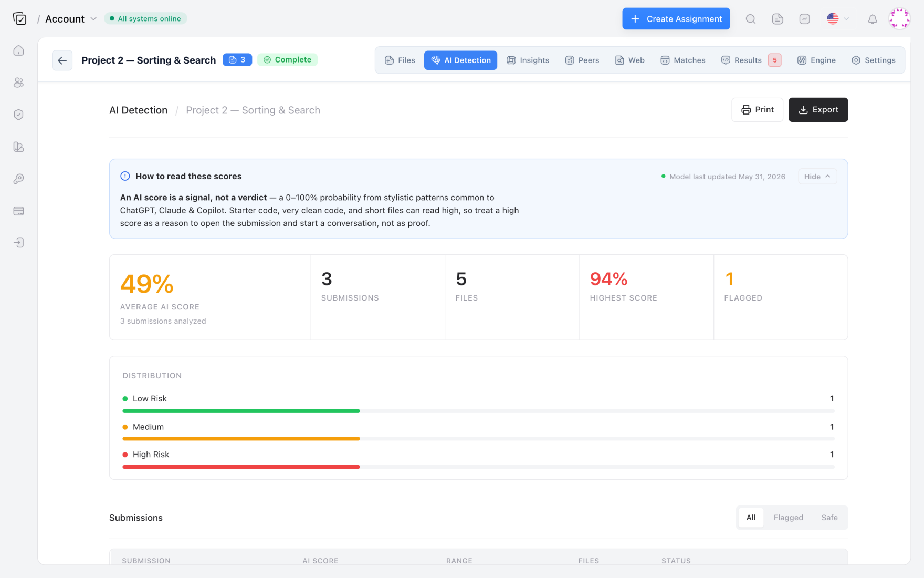
Task: Select the All submissions filter
Action: [751, 518]
